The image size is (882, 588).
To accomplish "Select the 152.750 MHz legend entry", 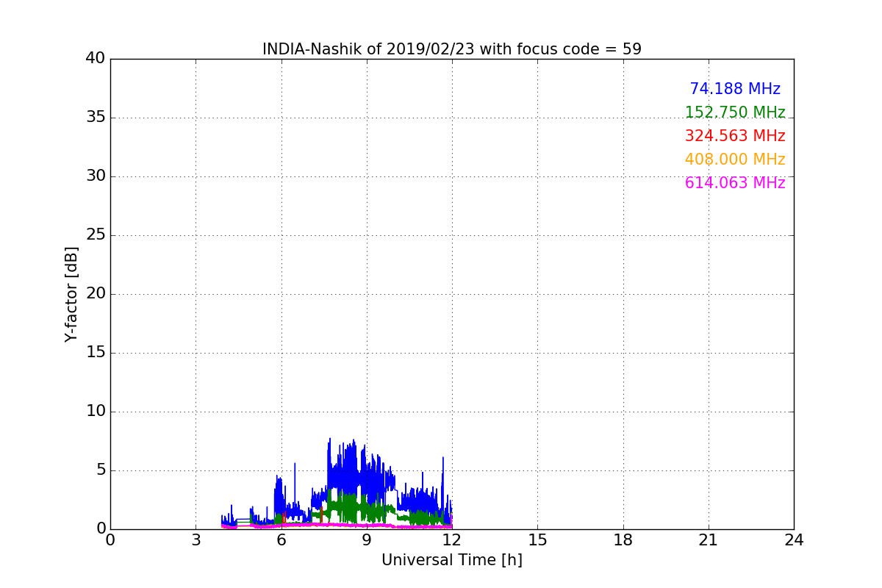I will coord(735,112).
